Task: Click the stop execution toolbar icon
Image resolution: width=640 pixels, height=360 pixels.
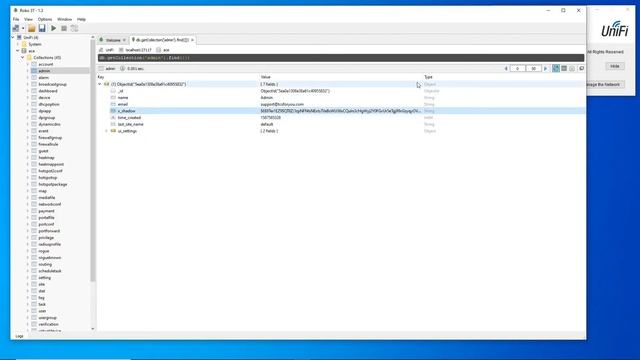Action: [64, 28]
